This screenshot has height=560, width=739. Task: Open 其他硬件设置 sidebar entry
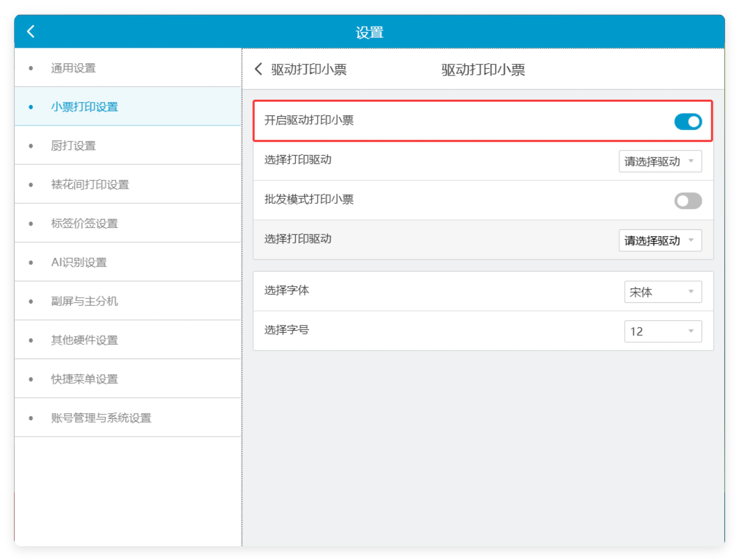128,340
